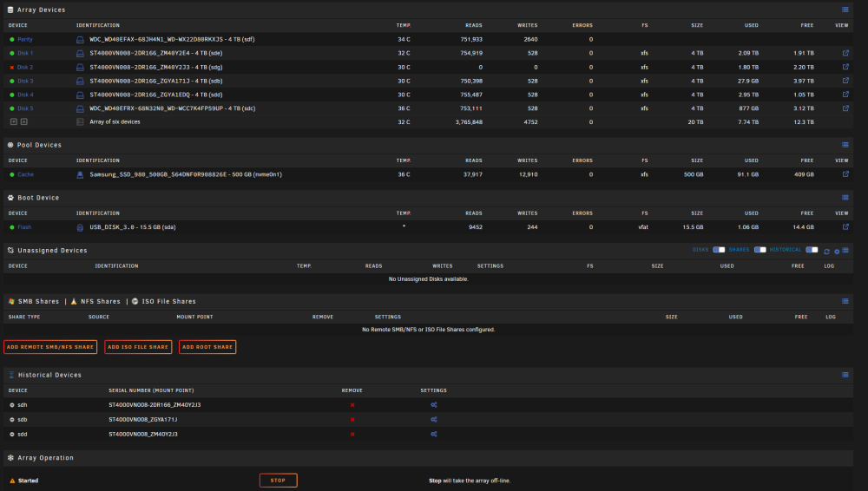Click 'No Unassigned Disks available' message
Image resolution: width=868 pixels, height=491 pixels.
(429, 279)
